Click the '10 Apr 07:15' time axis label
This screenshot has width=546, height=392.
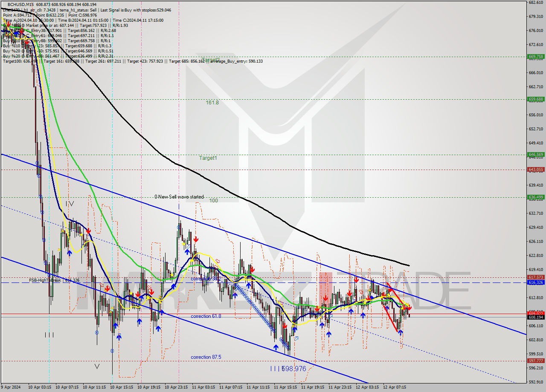66,387
